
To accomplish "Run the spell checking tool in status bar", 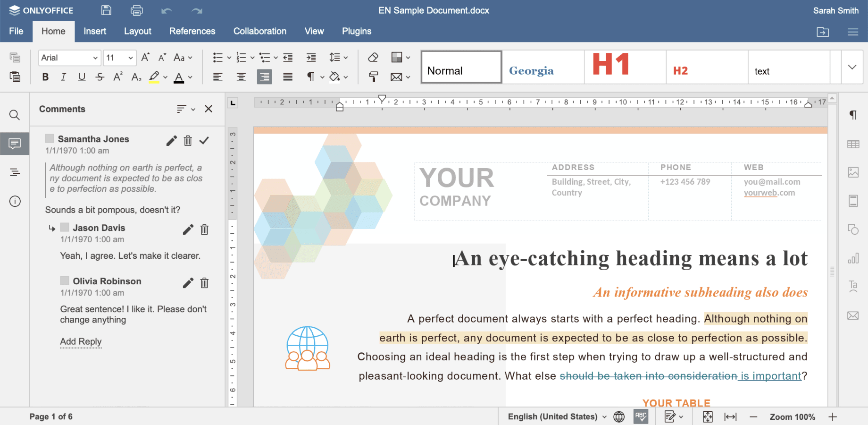I will 641,416.
